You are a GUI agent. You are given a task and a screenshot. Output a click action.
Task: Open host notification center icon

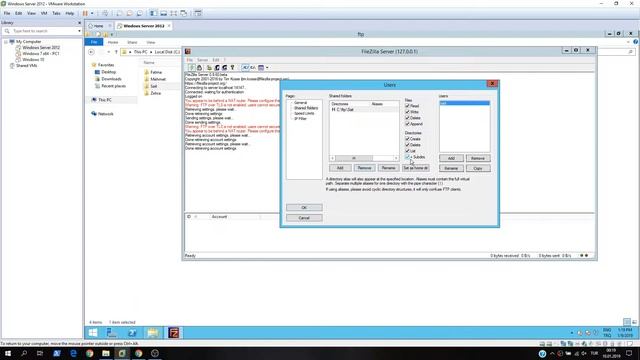(629, 353)
